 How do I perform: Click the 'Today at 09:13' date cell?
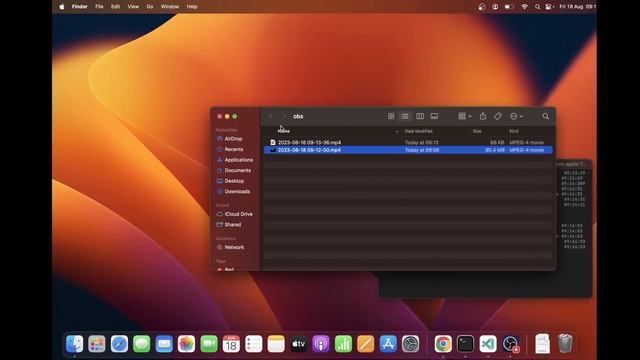[x=421, y=142]
